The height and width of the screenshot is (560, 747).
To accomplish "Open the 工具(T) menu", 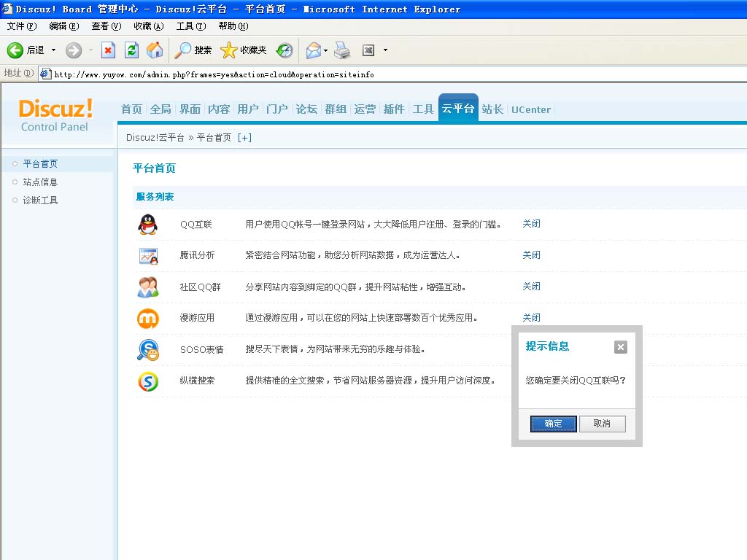I will click(191, 26).
